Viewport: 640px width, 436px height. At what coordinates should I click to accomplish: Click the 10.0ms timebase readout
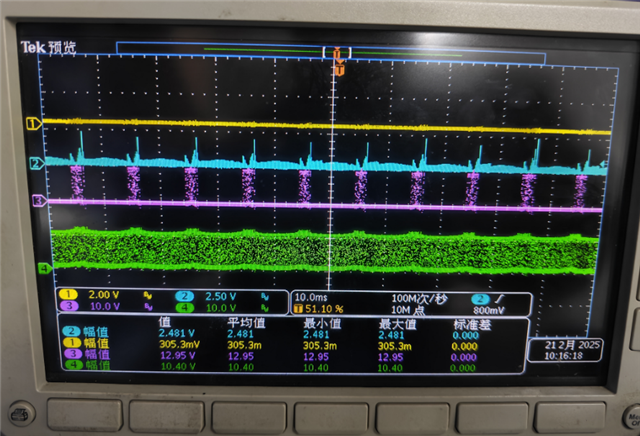point(311,297)
